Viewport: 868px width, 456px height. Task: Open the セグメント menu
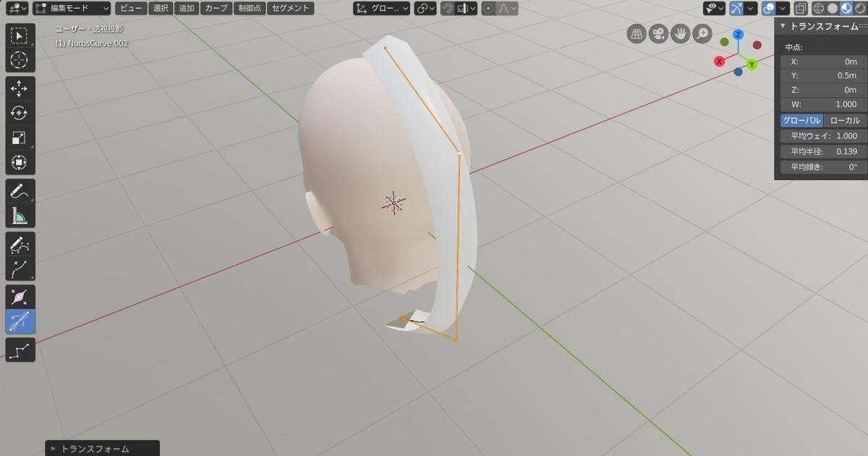290,9
